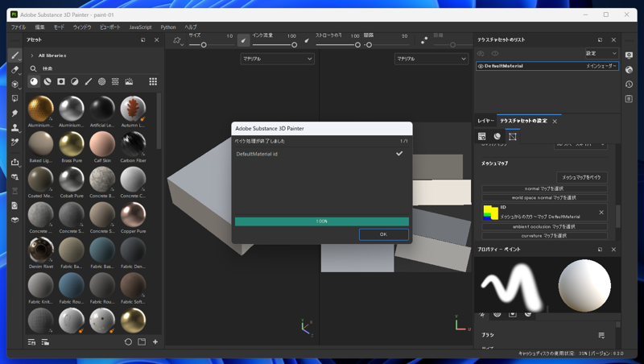The width and height of the screenshot is (644, 364).
Task: Click the 間隔 spacing slider handle
Action: tap(369, 45)
